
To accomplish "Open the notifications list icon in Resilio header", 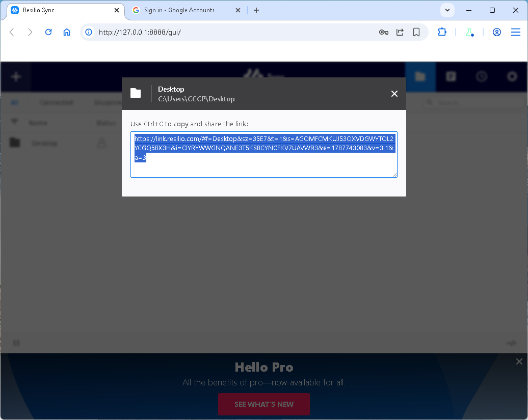I will (451, 77).
